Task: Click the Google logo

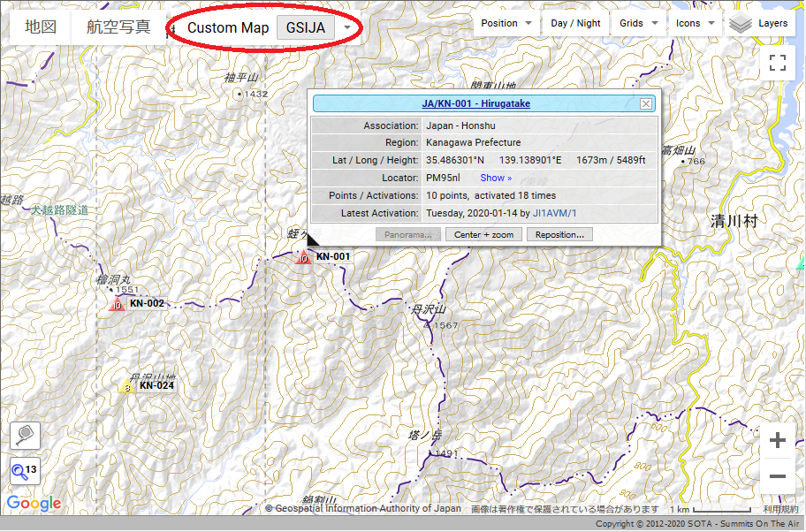Action: click(34, 503)
